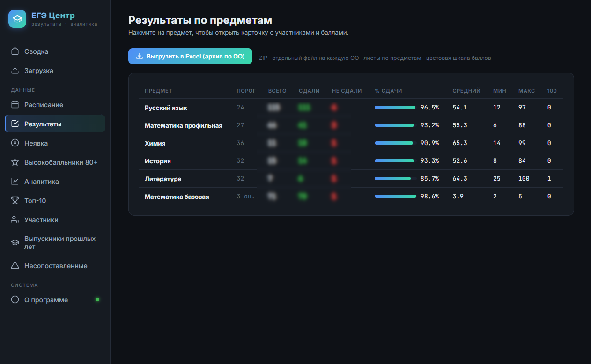This screenshot has width=591, height=364.
Task: Click the 100 column header
Action: coord(552,91)
